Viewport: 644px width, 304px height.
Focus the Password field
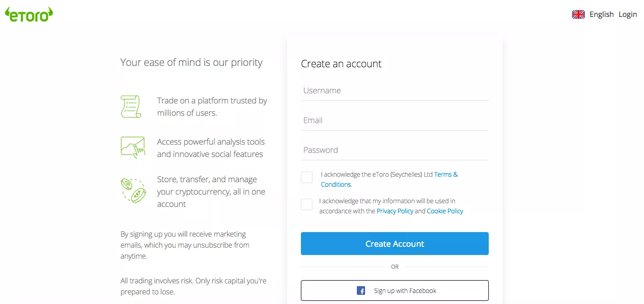coord(395,150)
